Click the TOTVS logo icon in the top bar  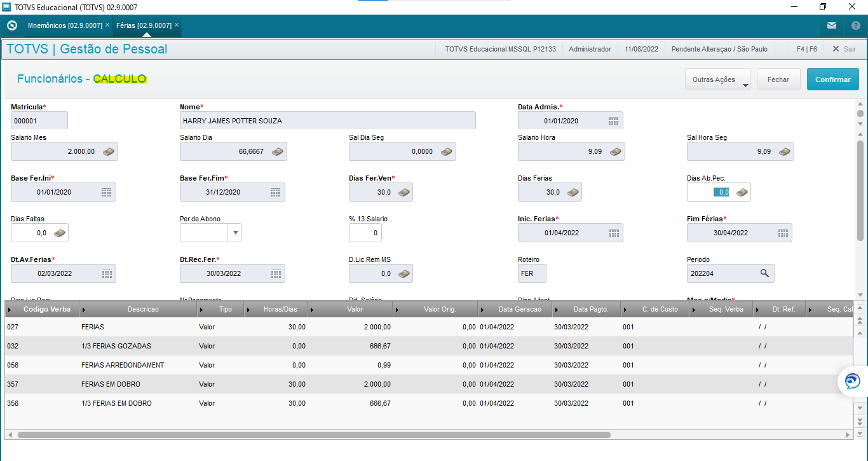click(11, 26)
